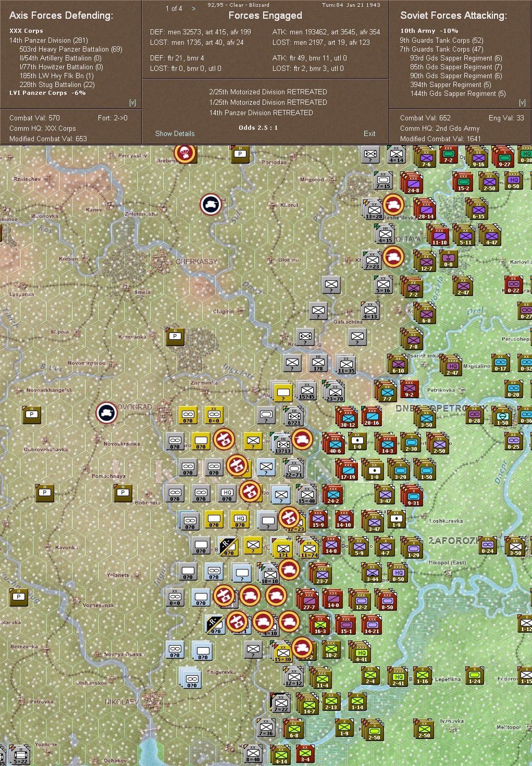Click the Romanian flag unit counter on the front line
532x766 pixels.
click(x=229, y=548)
